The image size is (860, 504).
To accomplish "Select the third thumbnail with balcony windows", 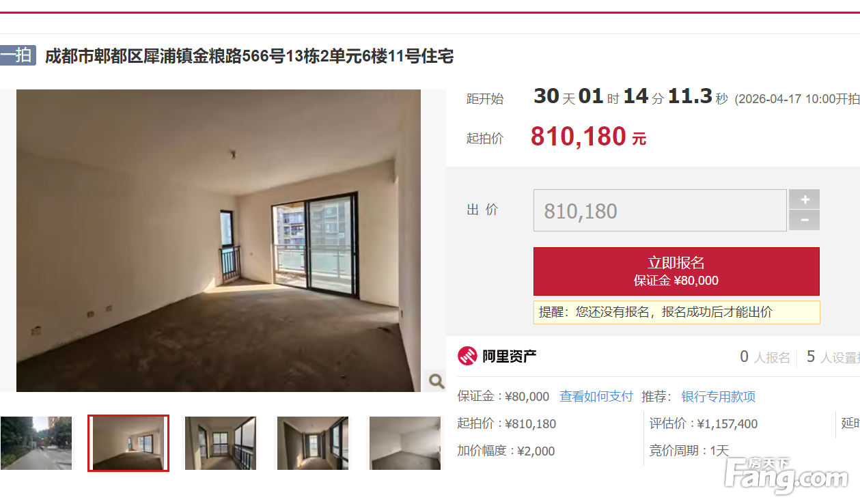I will click(x=221, y=443).
